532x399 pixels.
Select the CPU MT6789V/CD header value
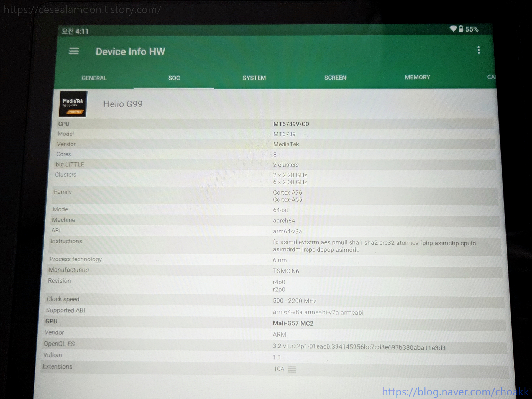click(291, 124)
